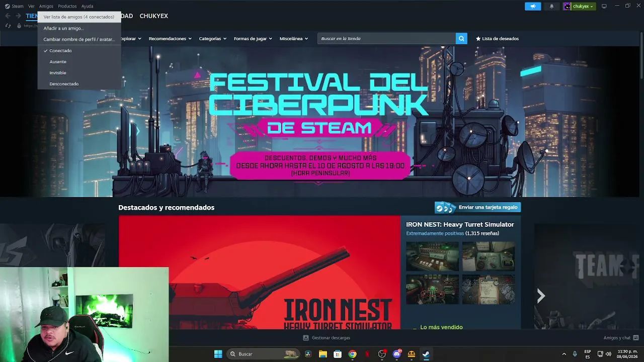Open File Explorer from the taskbar
This screenshot has width=644, height=362.
pyautogui.click(x=323, y=354)
